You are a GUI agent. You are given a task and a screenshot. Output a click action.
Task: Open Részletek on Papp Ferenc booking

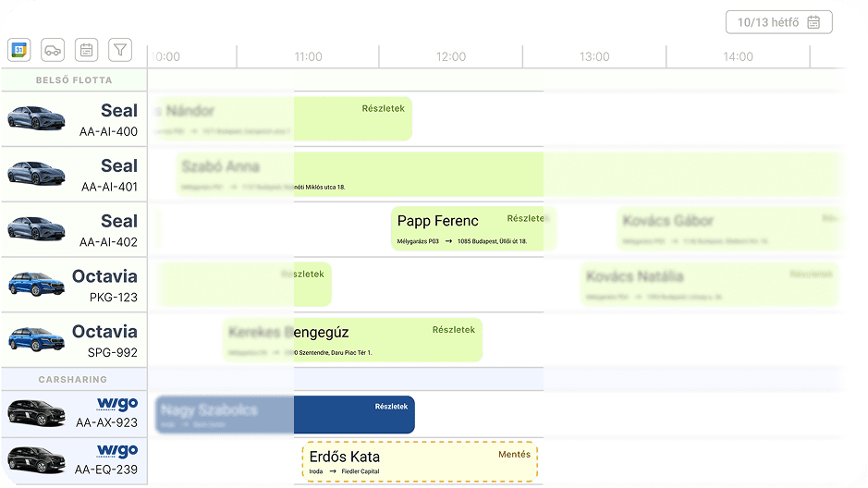click(x=525, y=219)
